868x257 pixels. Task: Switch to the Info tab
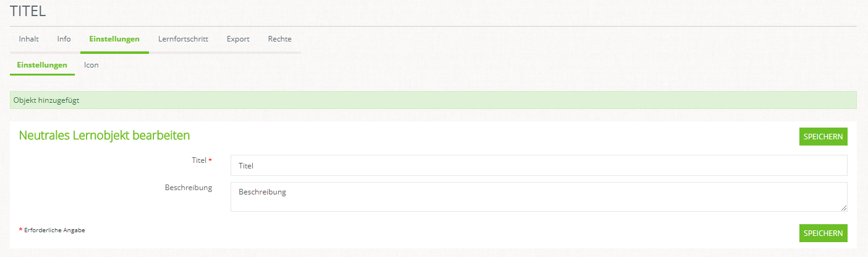(x=64, y=39)
